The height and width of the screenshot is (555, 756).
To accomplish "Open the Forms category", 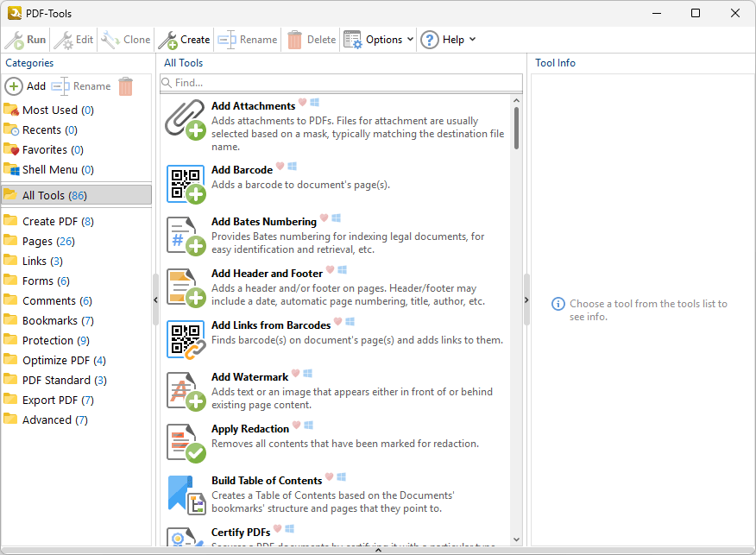I will [76, 281].
